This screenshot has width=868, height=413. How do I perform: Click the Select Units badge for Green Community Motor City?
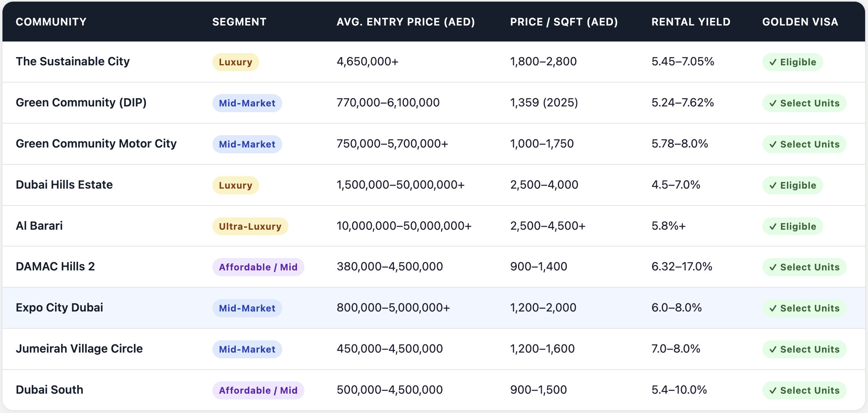click(804, 144)
